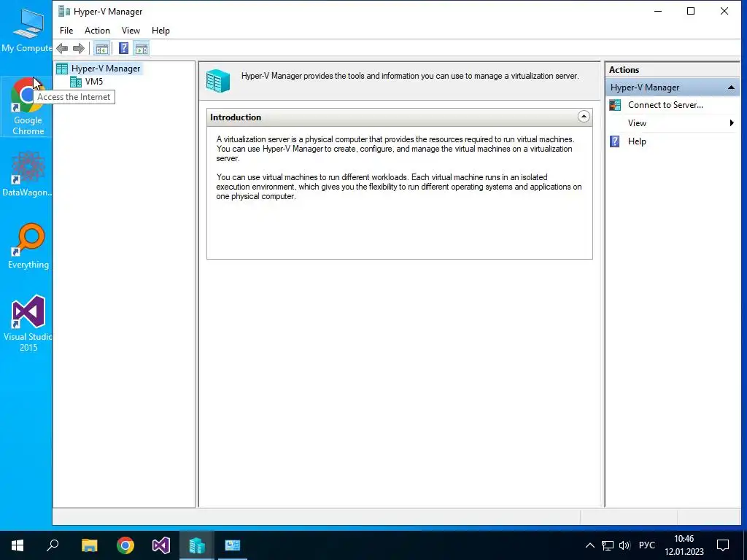Screen dimensions: 747x560
Task: Open the My Computer desktop icon
Action: coord(27,29)
